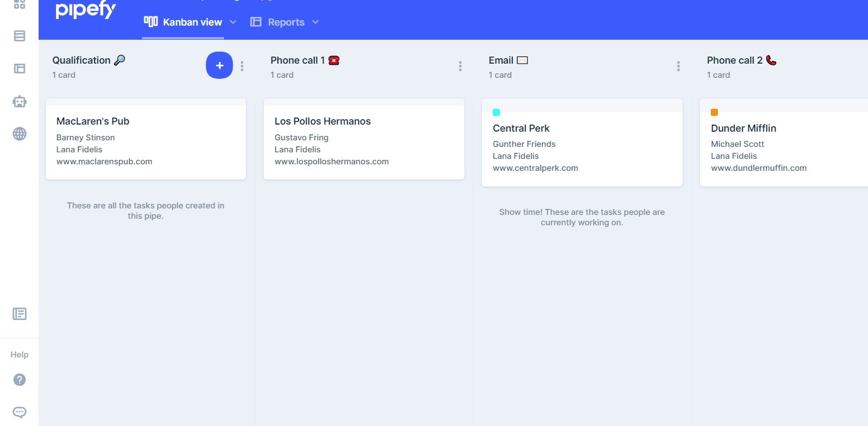Click the Pipefy logo

[x=85, y=10]
